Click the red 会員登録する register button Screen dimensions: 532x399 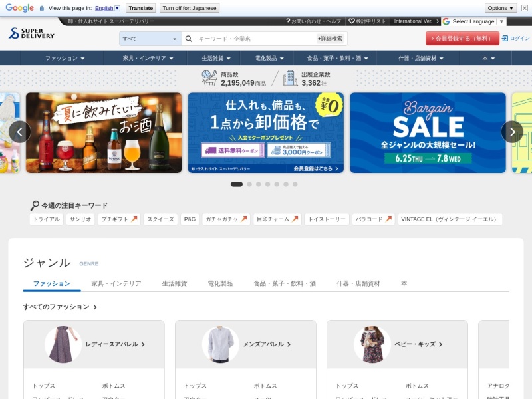(x=462, y=39)
